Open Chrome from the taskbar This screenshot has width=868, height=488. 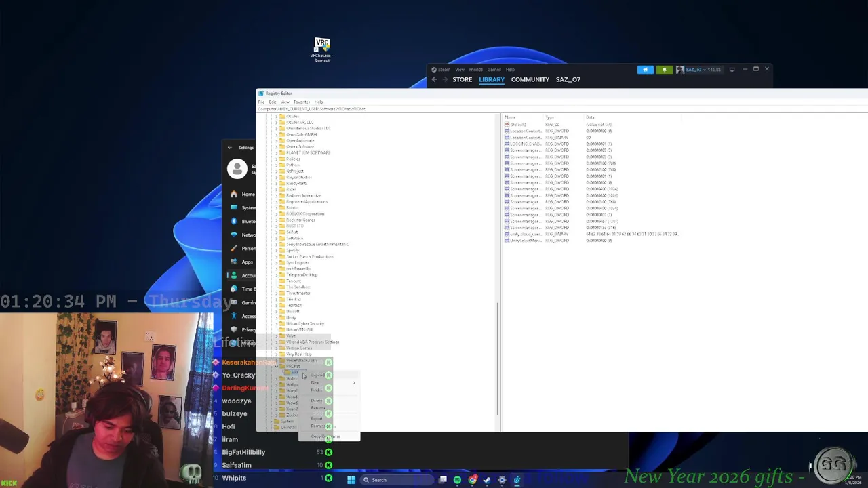(x=472, y=480)
